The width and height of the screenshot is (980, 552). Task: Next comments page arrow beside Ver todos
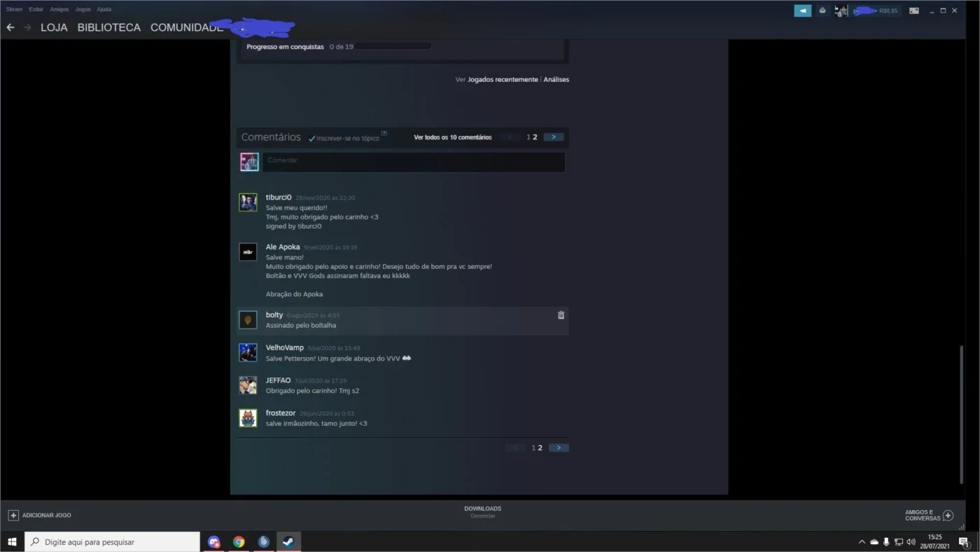click(554, 137)
